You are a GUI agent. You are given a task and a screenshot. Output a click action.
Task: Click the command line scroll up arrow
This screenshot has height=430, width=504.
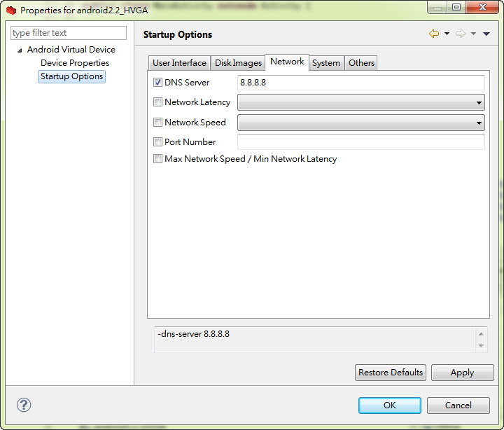pos(481,334)
